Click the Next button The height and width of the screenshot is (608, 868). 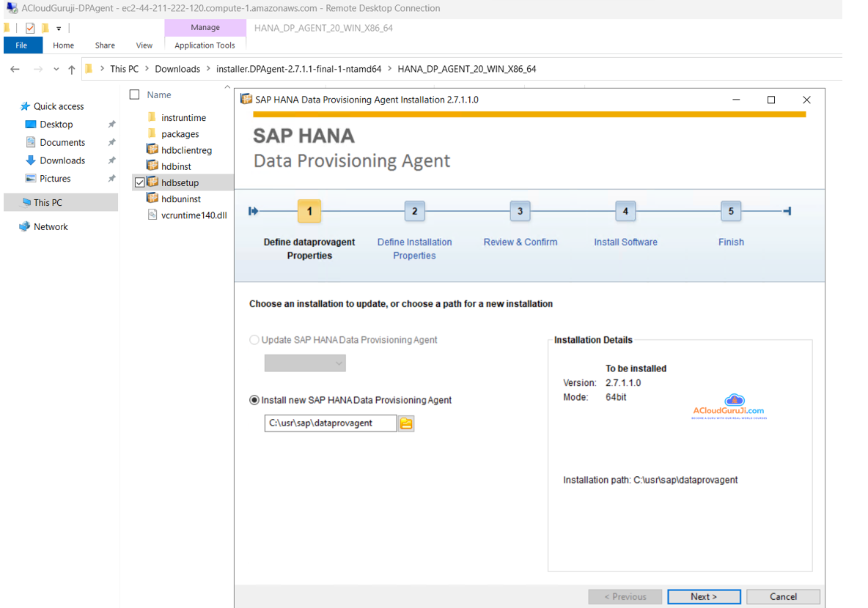704,596
